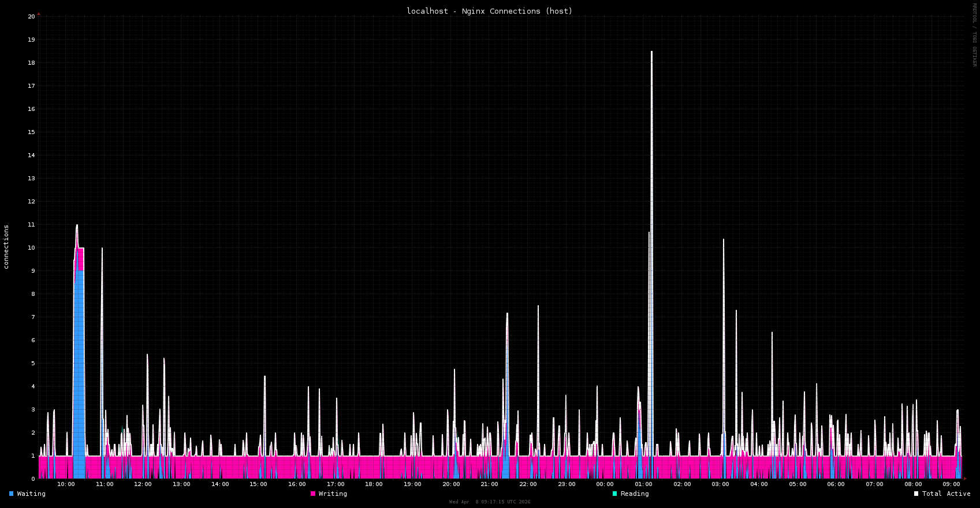Click the red arrow atop the y-axis
This screenshot has width=980, height=508.
tap(39, 13)
